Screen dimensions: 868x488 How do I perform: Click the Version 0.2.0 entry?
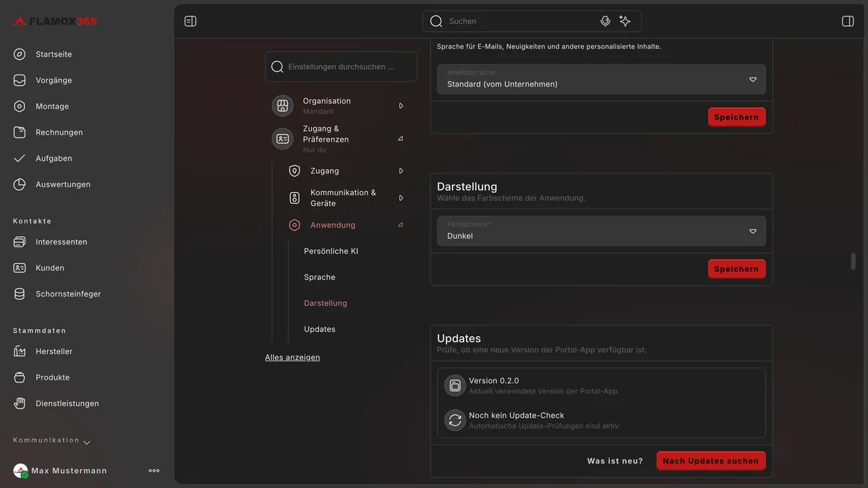[x=601, y=386]
